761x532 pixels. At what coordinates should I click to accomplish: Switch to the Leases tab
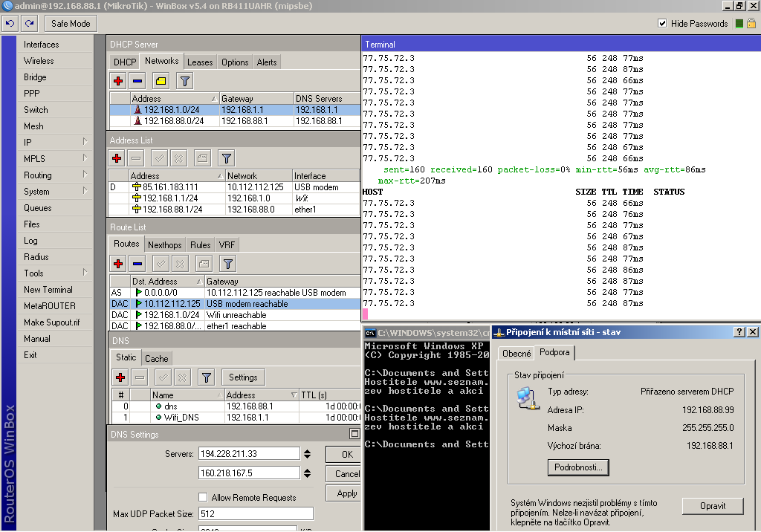pos(200,62)
